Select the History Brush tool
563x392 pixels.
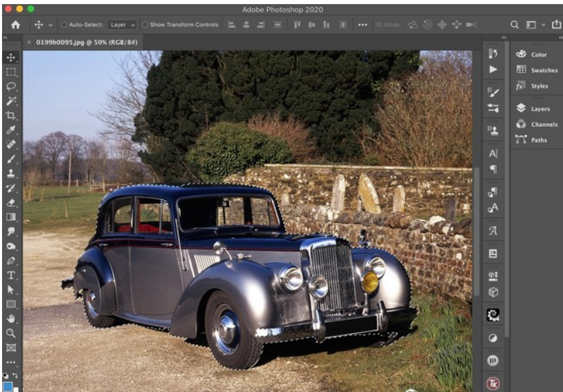coord(11,188)
